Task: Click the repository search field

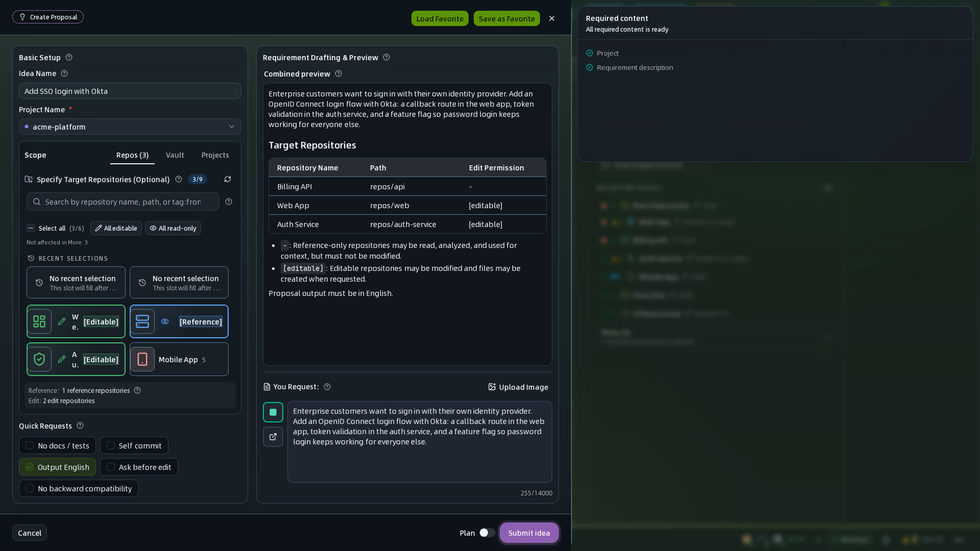Action: 123,202
